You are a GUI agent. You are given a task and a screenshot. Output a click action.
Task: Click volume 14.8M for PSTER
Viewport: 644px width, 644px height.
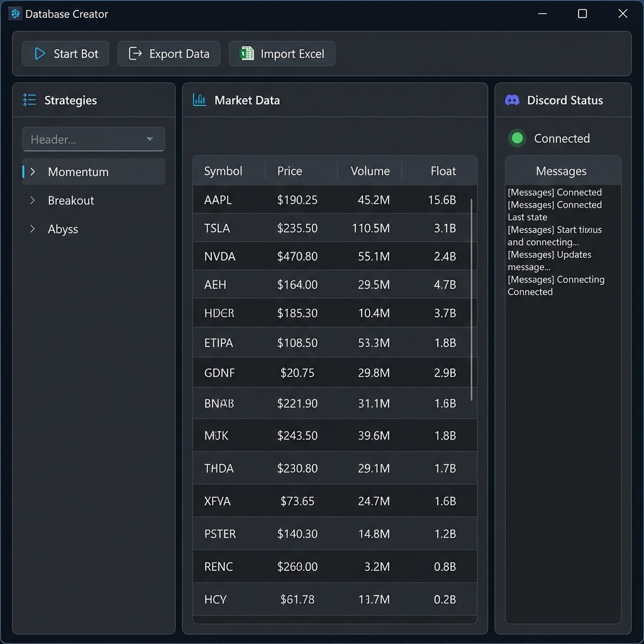click(x=374, y=534)
